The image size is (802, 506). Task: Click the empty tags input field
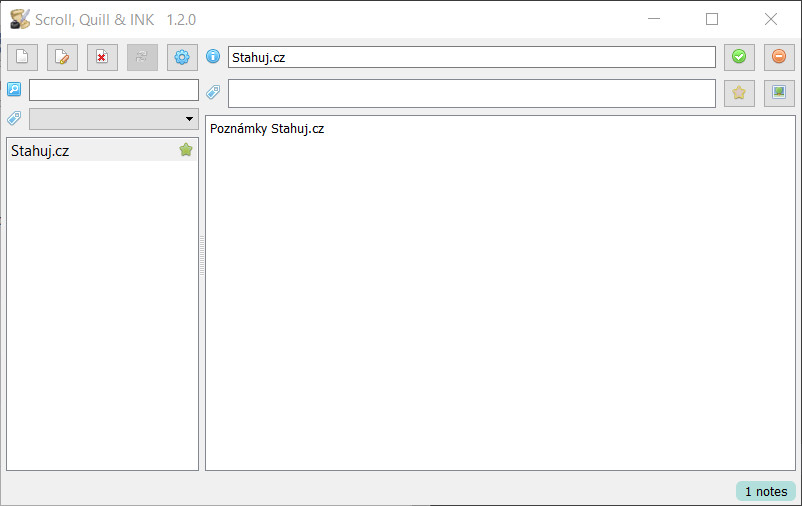(x=472, y=93)
